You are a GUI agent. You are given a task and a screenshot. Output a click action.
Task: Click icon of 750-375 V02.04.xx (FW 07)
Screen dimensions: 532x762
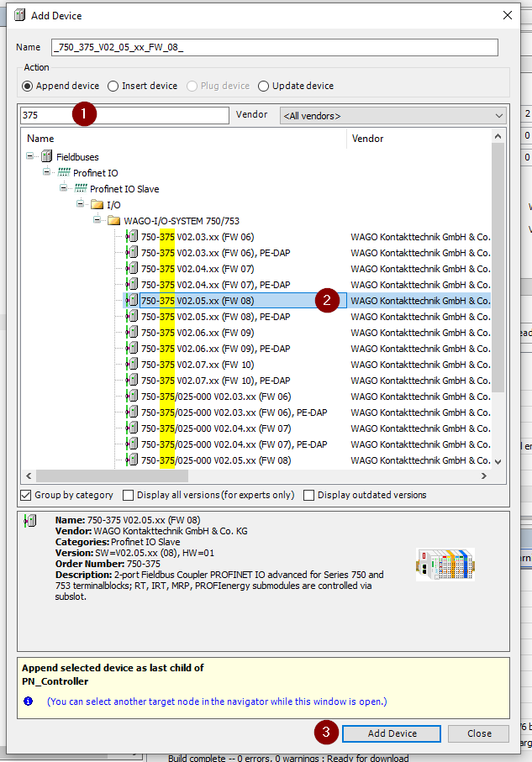point(132,269)
